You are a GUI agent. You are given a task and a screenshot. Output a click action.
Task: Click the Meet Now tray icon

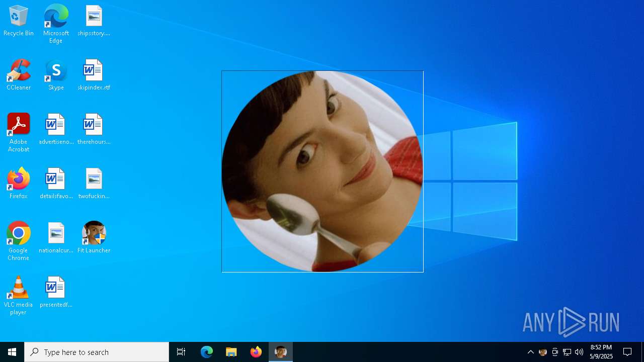click(x=555, y=352)
